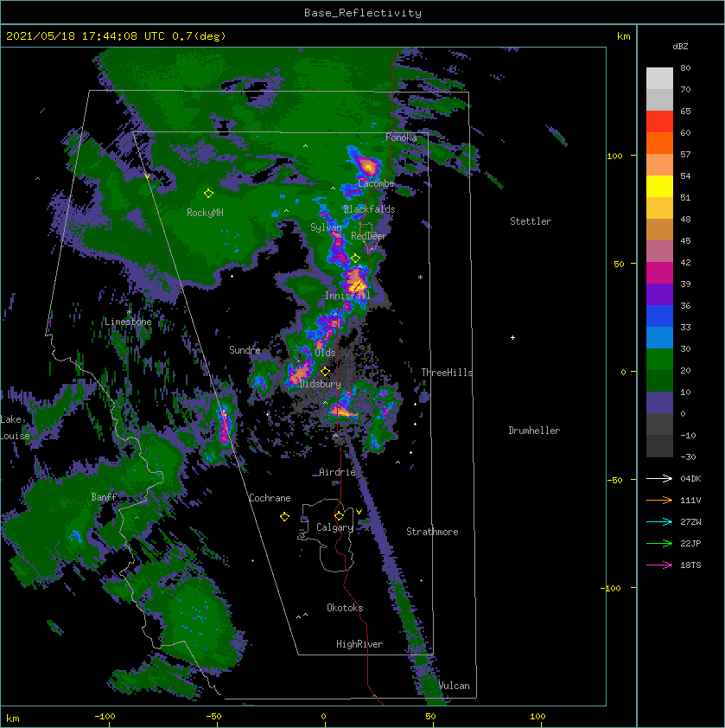Click the dBZ legend heading
This screenshot has height=728, width=725.
(680, 47)
